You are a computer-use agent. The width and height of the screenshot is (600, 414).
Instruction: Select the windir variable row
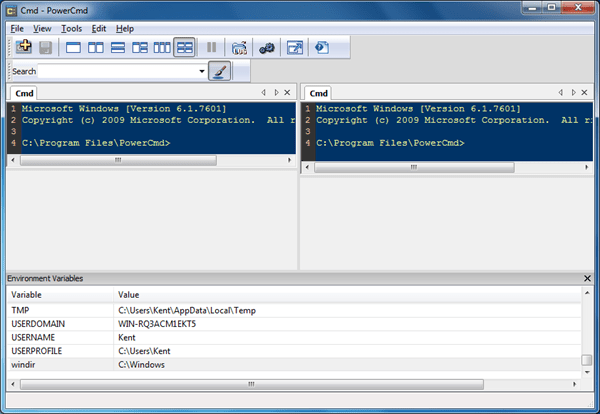pos(294,365)
